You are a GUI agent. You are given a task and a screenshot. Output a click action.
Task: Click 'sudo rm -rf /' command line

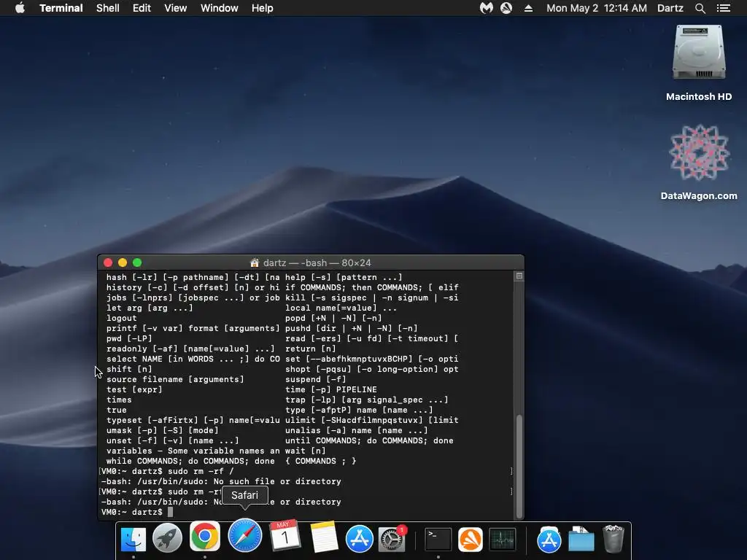[201, 472]
